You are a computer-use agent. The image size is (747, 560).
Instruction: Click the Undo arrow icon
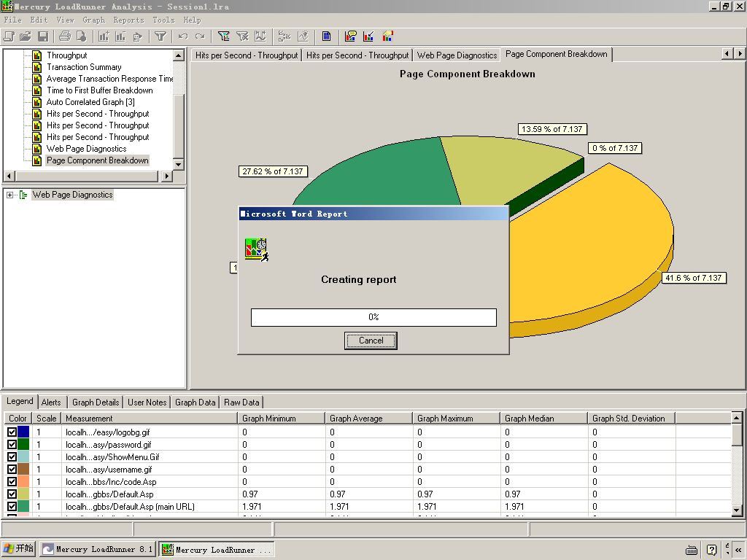183,36
